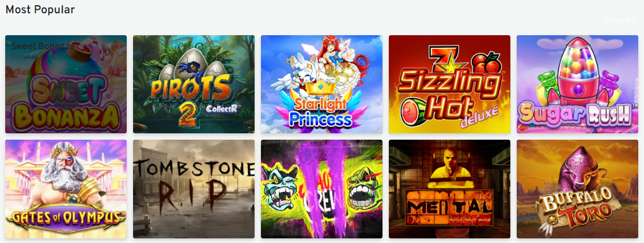
Task: Click the Show All link
Action: pos(619,21)
